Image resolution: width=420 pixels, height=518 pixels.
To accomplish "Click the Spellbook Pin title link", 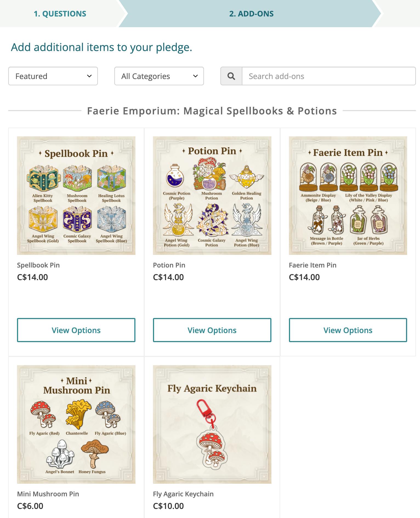I will pyautogui.click(x=38, y=265).
